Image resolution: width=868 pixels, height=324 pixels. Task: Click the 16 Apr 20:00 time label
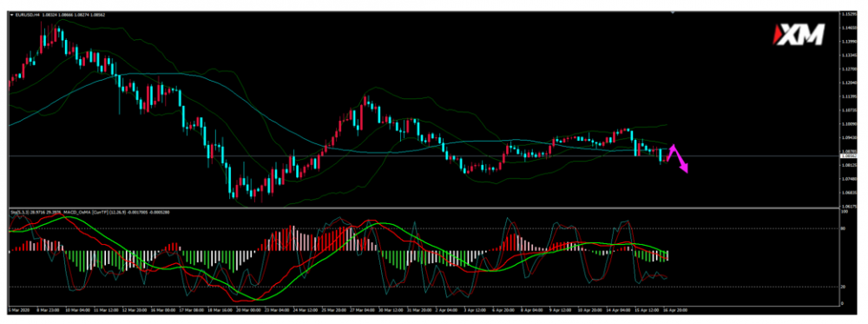click(x=675, y=310)
